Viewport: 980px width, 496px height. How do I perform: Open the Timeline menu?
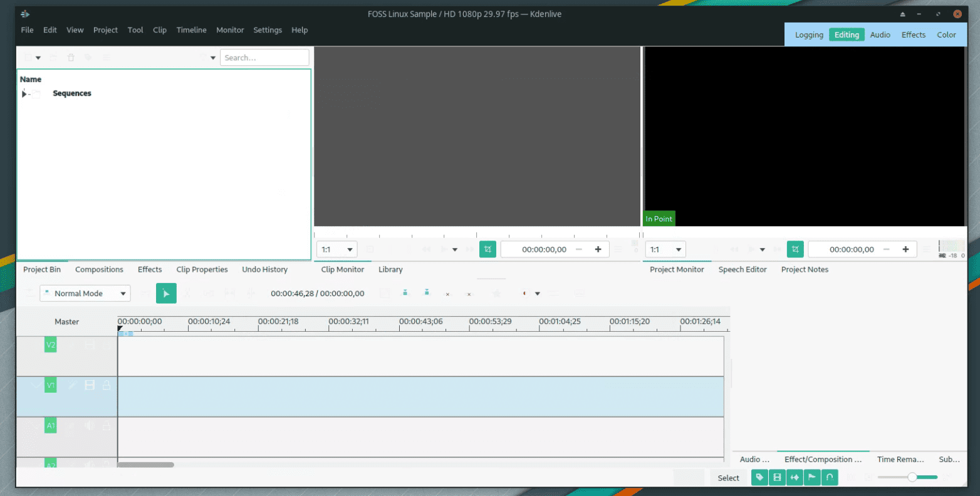click(191, 30)
